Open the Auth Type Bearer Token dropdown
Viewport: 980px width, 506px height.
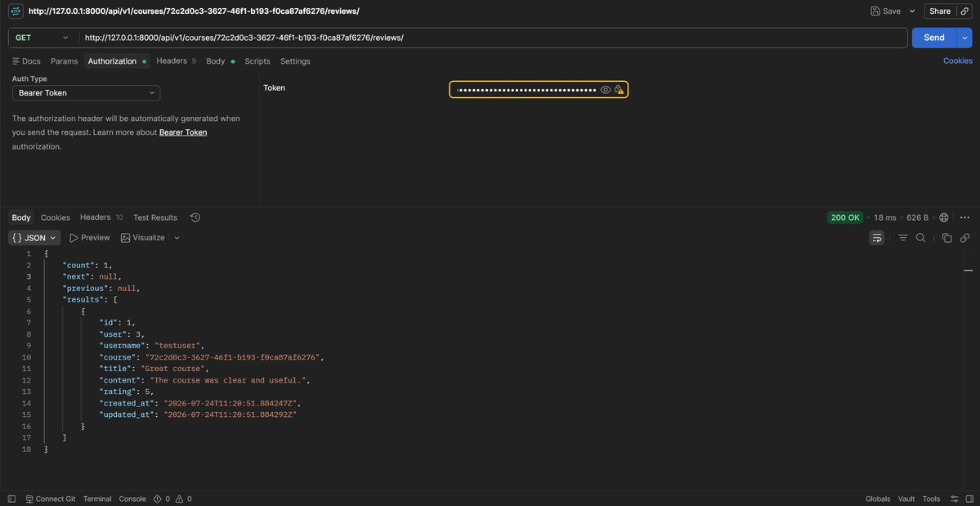[x=87, y=93]
